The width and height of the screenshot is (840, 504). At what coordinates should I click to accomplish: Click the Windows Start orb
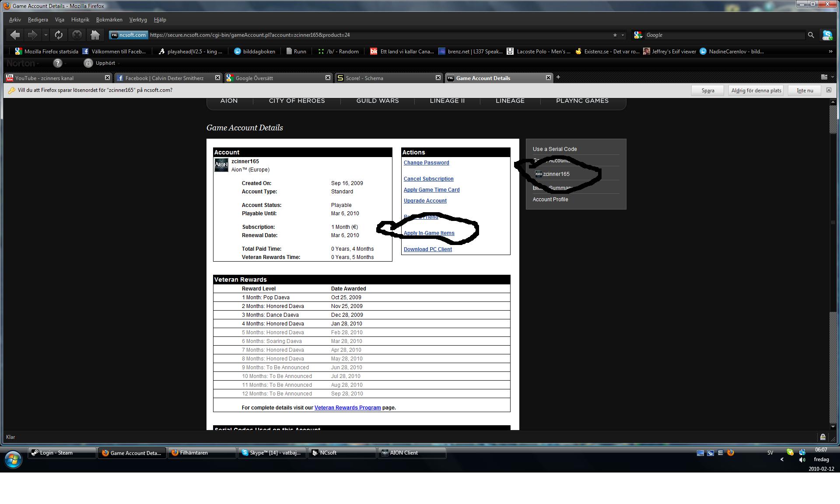point(13,459)
